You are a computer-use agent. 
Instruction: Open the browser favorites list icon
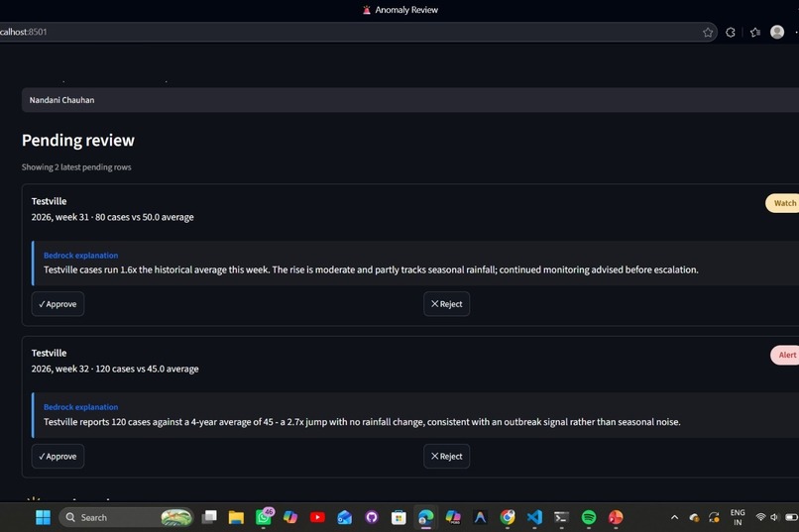[x=755, y=32]
